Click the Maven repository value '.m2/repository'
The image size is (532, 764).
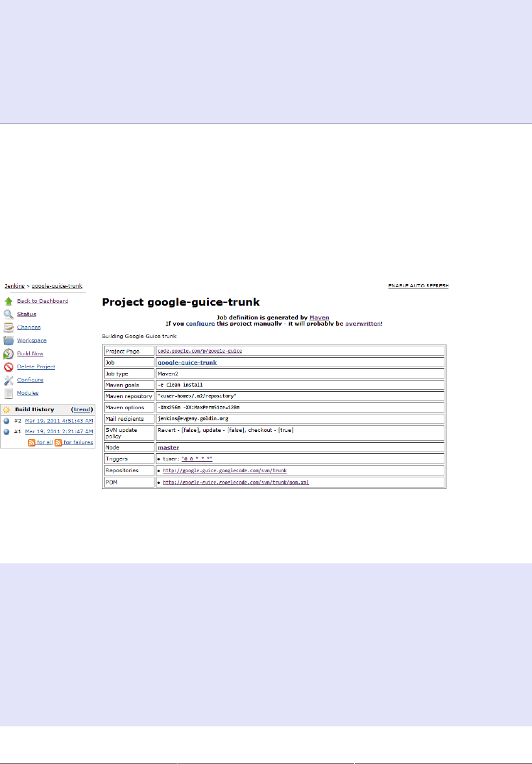(197, 396)
